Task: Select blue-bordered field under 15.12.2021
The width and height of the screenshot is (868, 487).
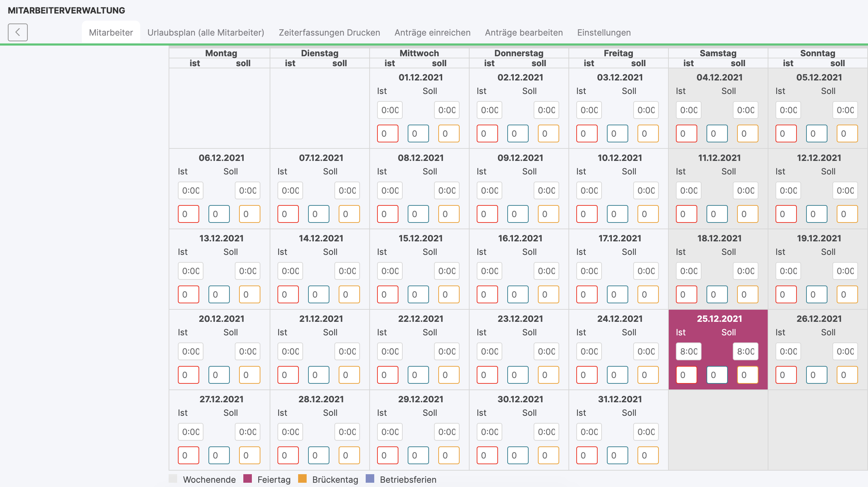Action: point(418,294)
